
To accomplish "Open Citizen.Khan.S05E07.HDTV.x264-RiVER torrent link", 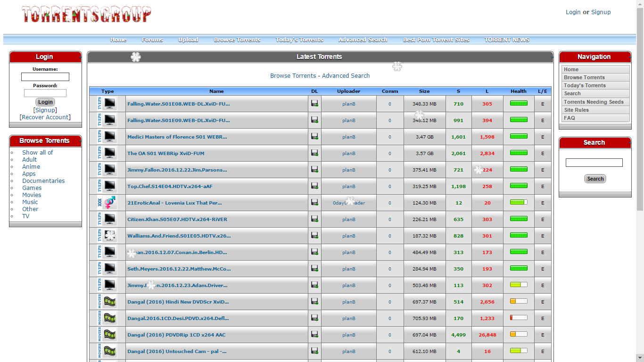I will (177, 219).
